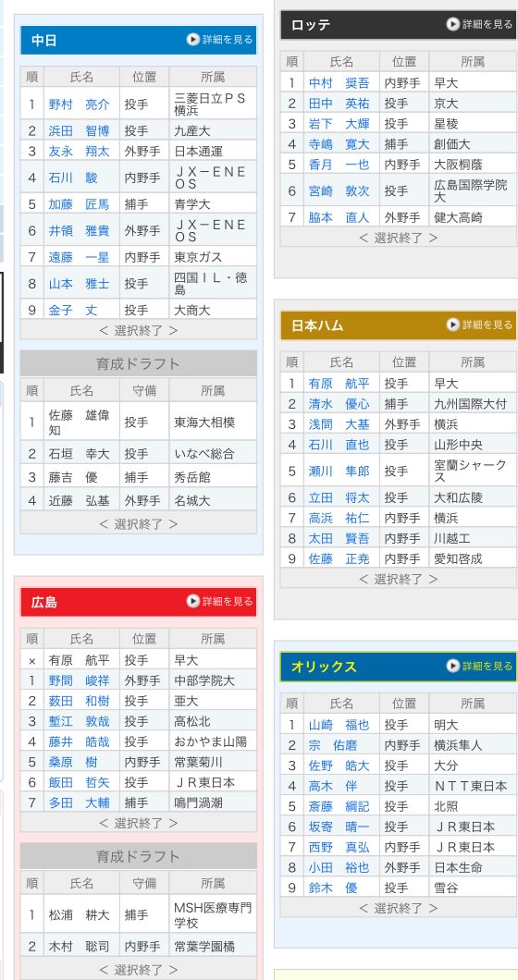Open player link 鈴木 優

pyautogui.click(x=333, y=888)
